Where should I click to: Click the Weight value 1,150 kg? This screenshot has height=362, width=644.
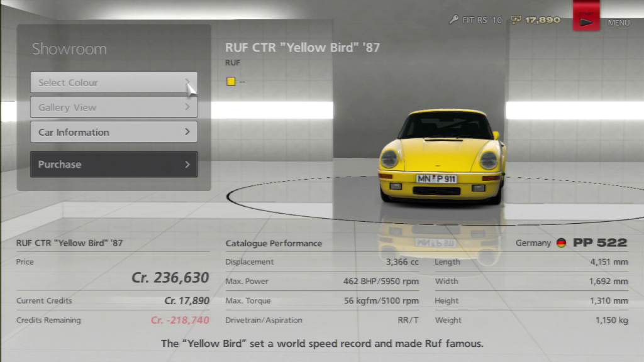click(612, 320)
